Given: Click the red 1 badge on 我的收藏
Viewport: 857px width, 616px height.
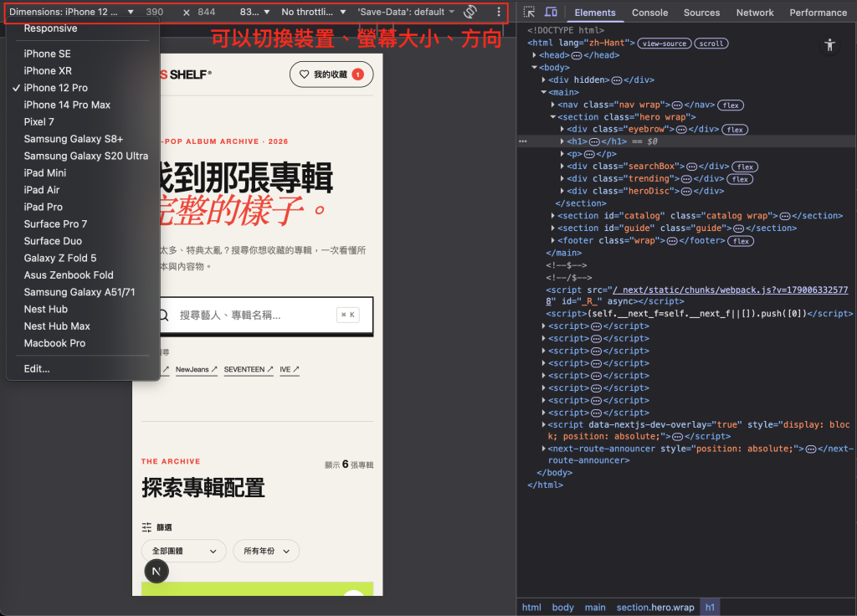Looking at the screenshot, I should click(x=358, y=74).
